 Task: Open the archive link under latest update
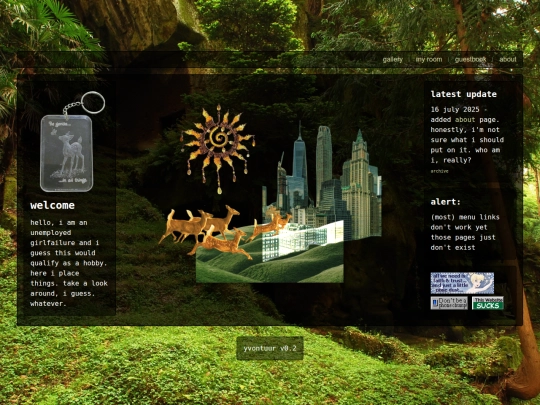pos(439,171)
